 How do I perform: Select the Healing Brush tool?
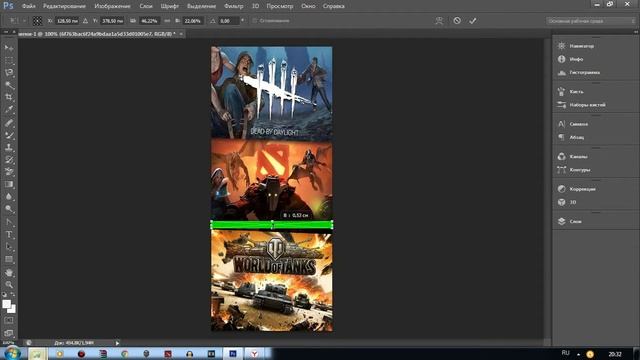pos(9,122)
